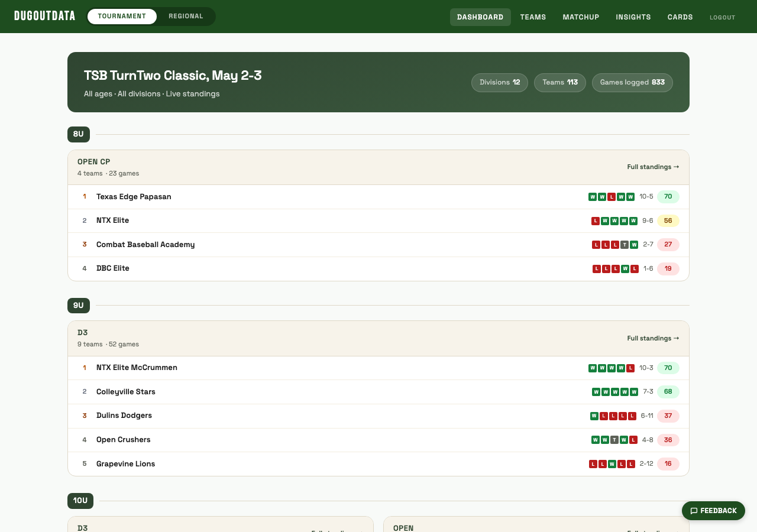Click an L result icon in Grapevine Lions' streak
Image resolution: width=757 pixels, height=532 pixels.
(x=593, y=464)
